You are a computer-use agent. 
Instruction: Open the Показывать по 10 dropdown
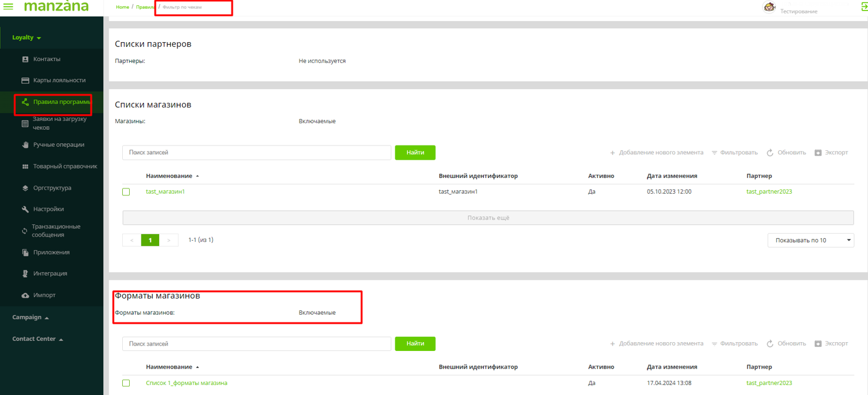[x=810, y=240]
